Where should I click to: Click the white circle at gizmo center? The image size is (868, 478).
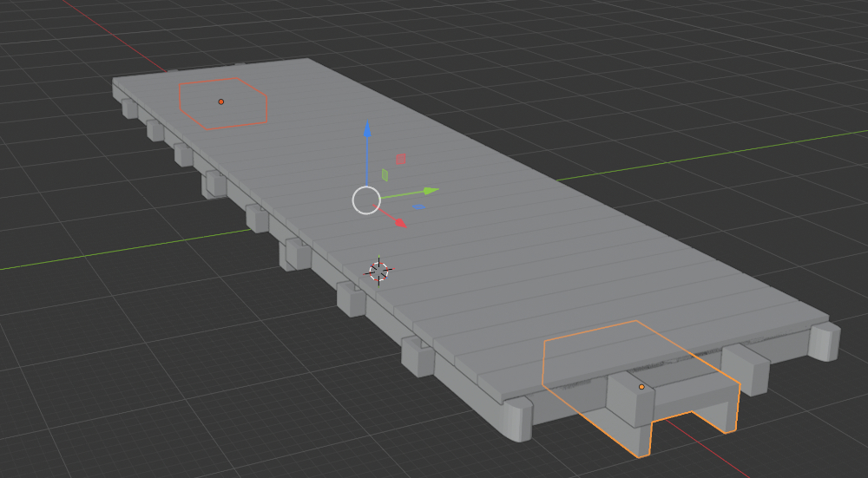click(x=366, y=200)
